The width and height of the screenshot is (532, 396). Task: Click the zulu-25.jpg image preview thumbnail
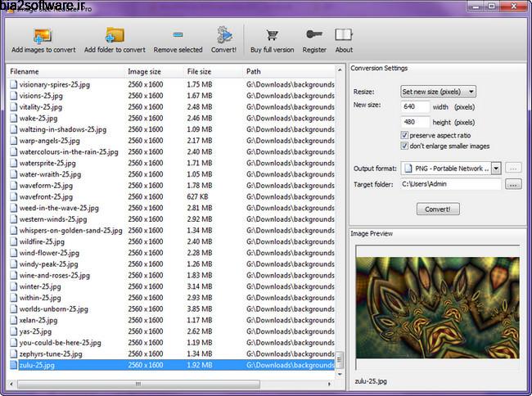coord(438,308)
